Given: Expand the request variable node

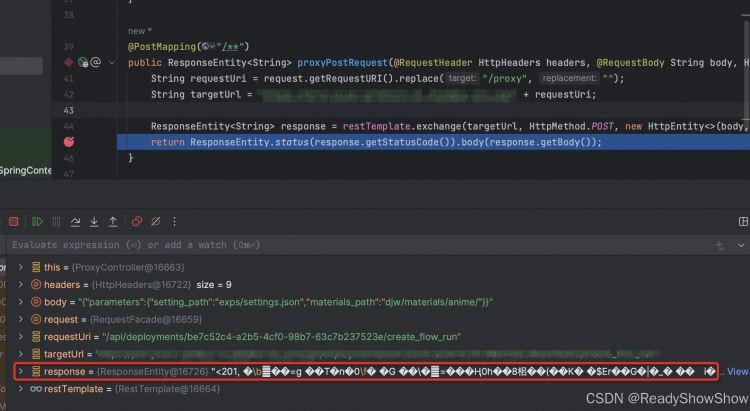Looking at the screenshot, I should (x=21, y=319).
